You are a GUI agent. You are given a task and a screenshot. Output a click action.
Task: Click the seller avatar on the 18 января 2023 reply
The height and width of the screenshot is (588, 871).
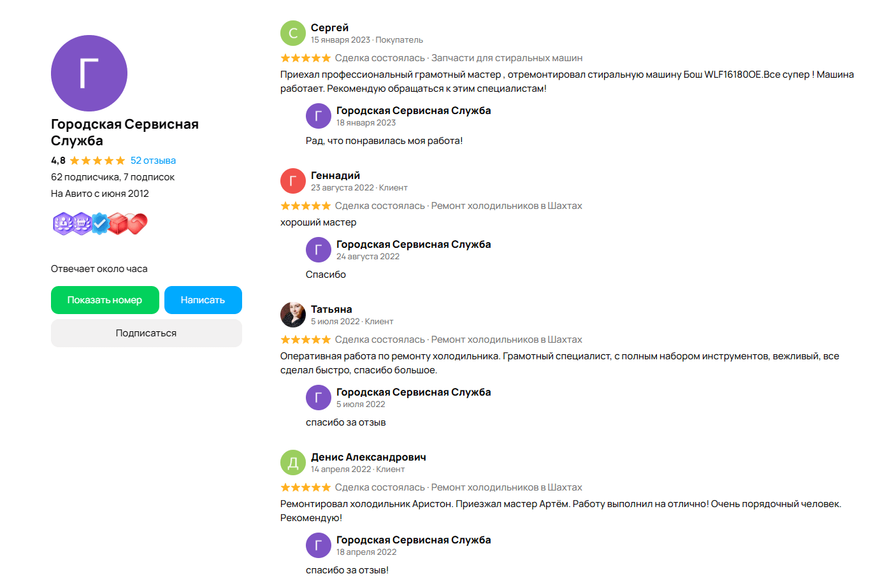tap(319, 116)
